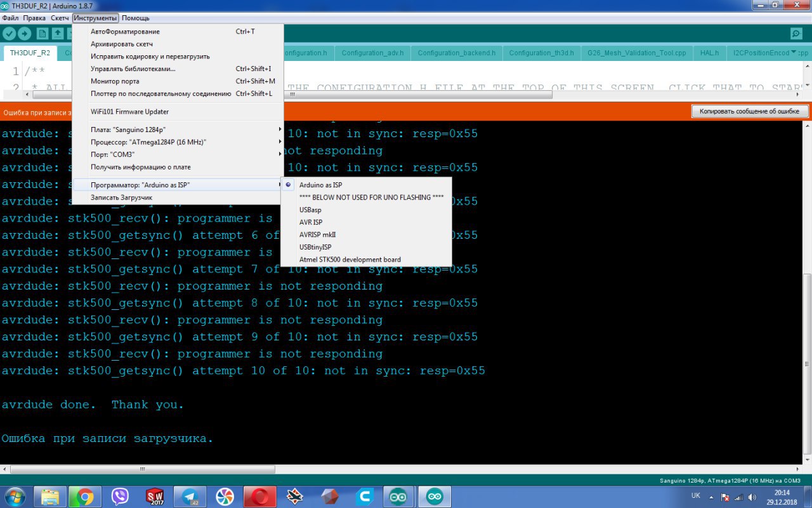This screenshot has width=812, height=508.
Task: Click Копировать сообщение об ошибке button
Action: [750, 111]
